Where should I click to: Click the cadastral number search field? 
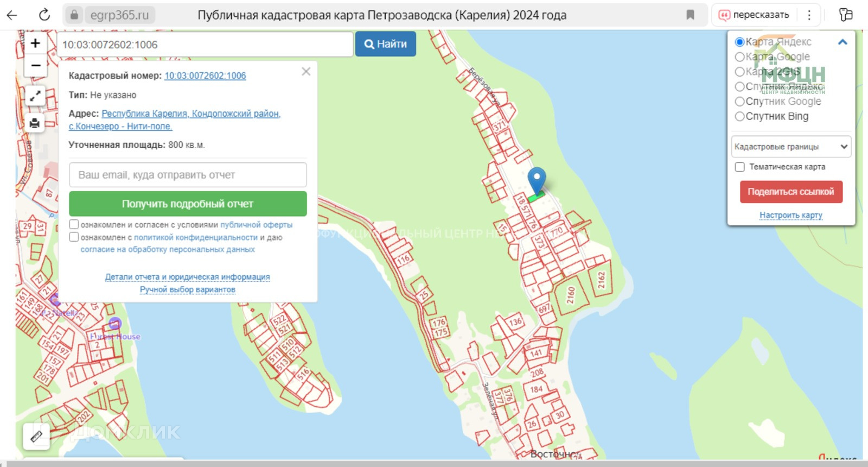tap(205, 45)
